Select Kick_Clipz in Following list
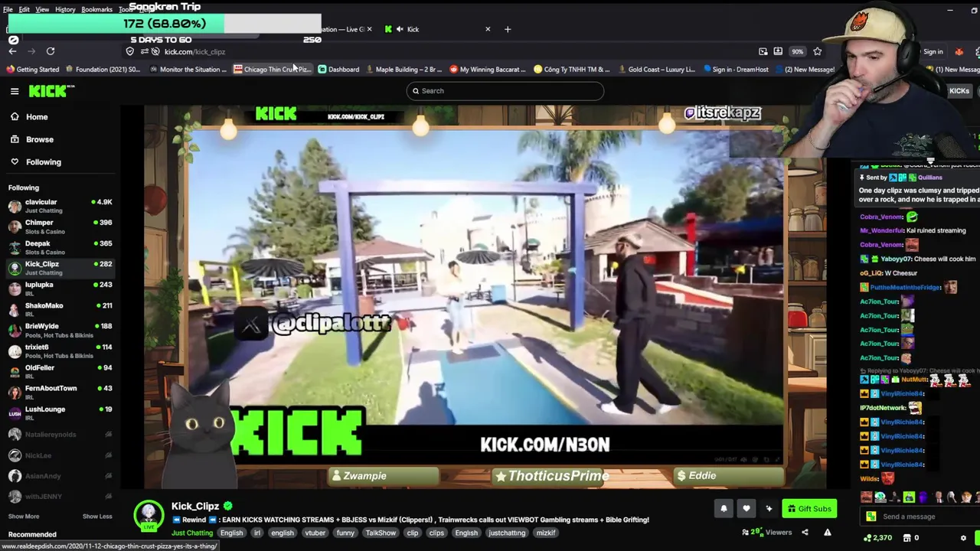This screenshot has width=980, height=551. point(60,268)
